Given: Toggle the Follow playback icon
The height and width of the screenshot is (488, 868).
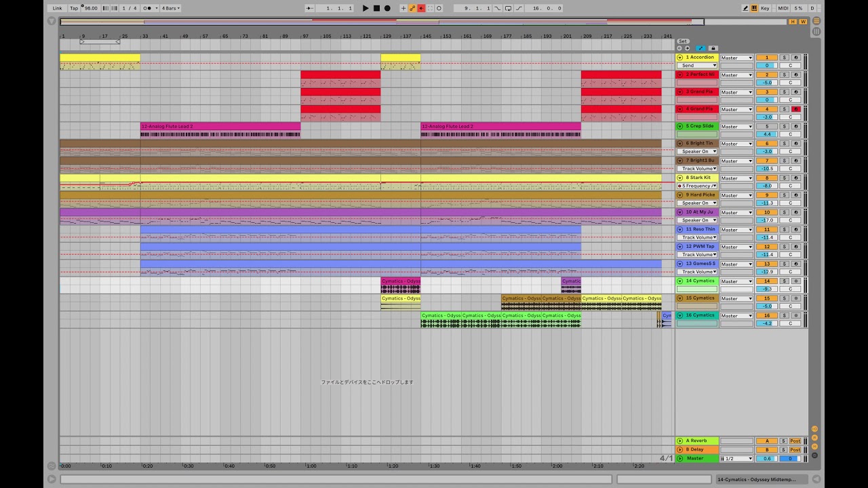Looking at the screenshot, I should click(310, 8).
